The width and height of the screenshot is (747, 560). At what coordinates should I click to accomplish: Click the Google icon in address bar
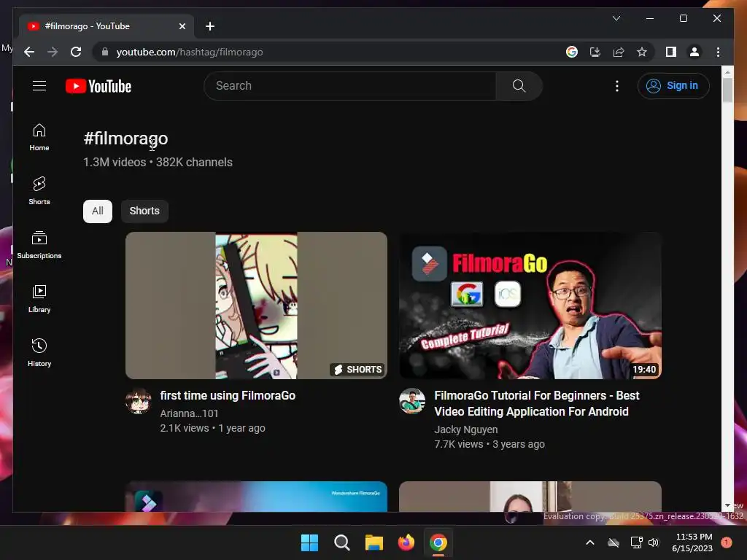tap(572, 52)
